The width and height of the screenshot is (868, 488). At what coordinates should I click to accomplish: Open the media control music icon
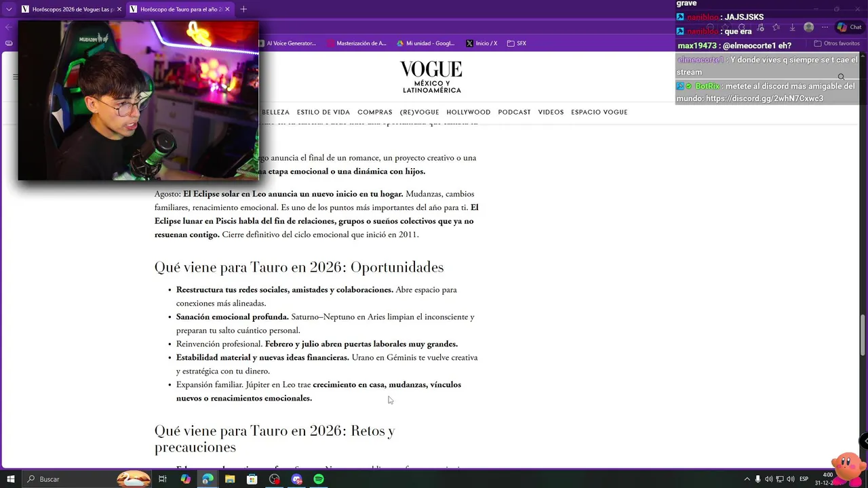(759, 27)
